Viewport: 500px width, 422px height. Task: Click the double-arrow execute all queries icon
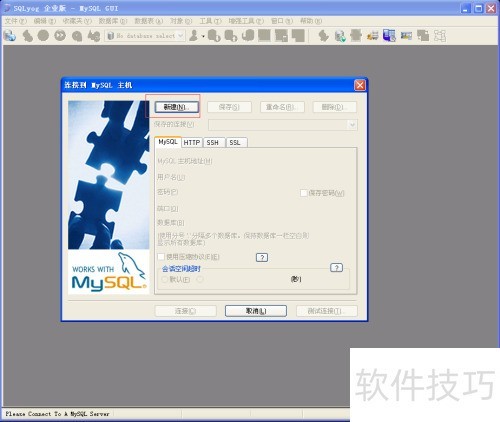pyautogui.click(x=60, y=35)
